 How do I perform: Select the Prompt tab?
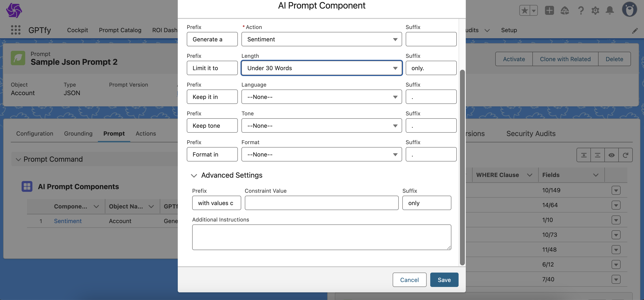tap(114, 134)
